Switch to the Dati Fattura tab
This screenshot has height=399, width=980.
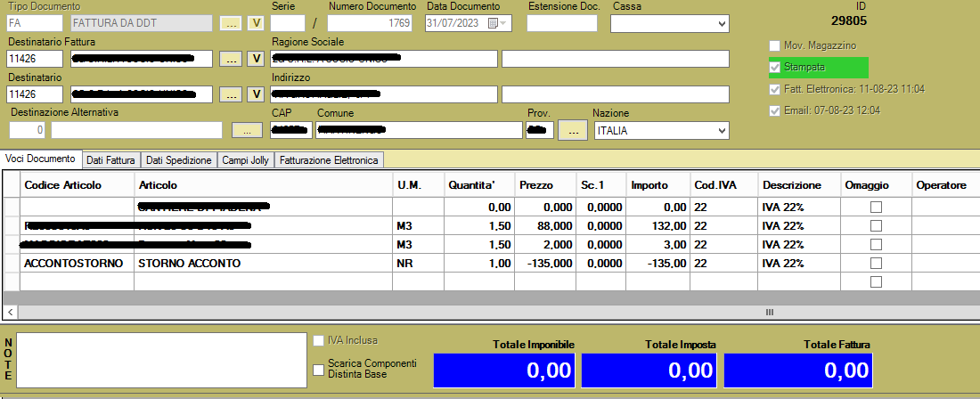(110, 160)
